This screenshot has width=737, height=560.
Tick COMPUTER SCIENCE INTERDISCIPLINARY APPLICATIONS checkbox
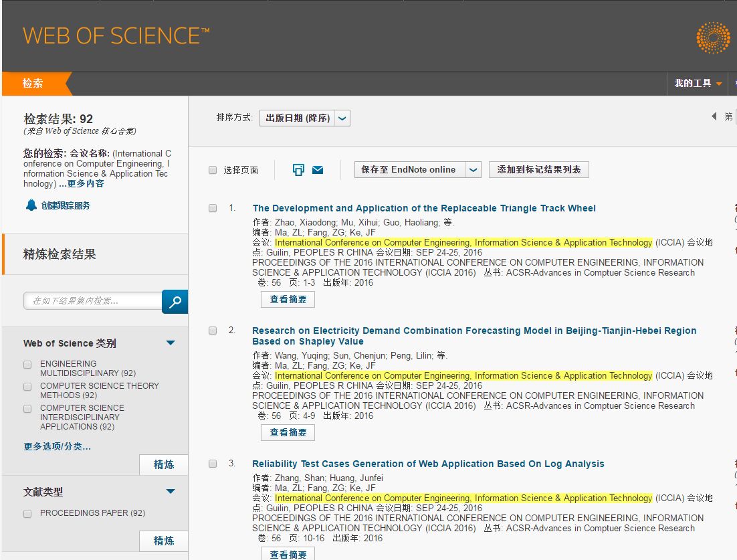click(27, 409)
